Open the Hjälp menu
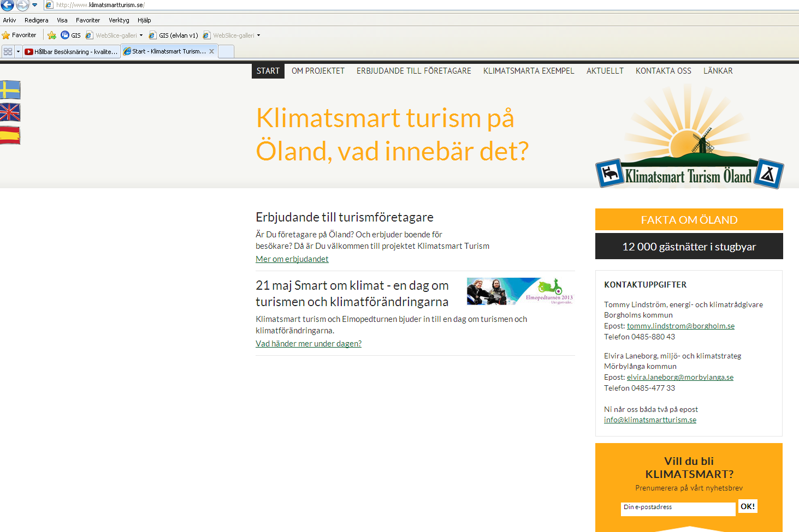 coord(144,20)
